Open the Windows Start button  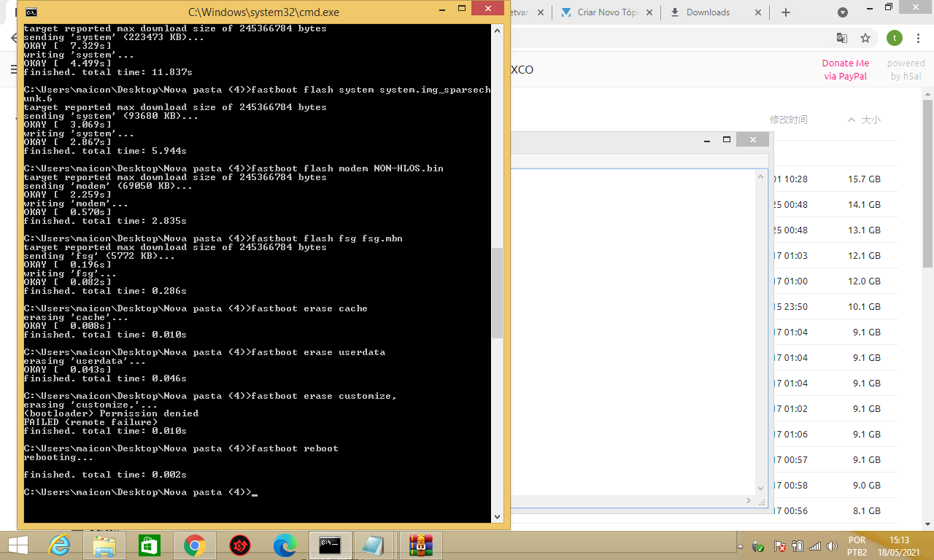point(18,545)
